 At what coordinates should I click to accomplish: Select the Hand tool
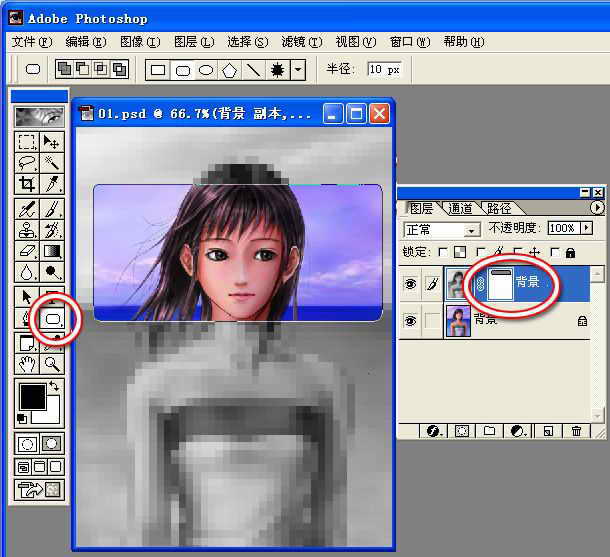pos(28,363)
